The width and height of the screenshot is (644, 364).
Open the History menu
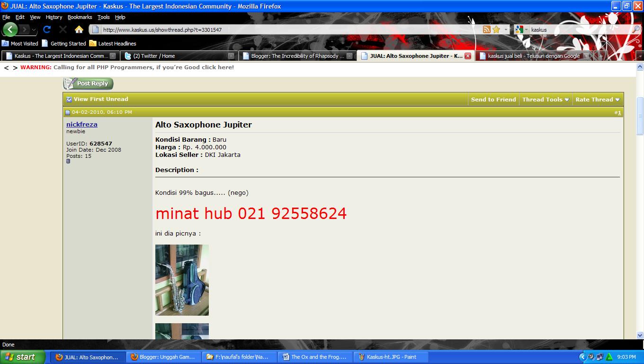click(x=54, y=17)
